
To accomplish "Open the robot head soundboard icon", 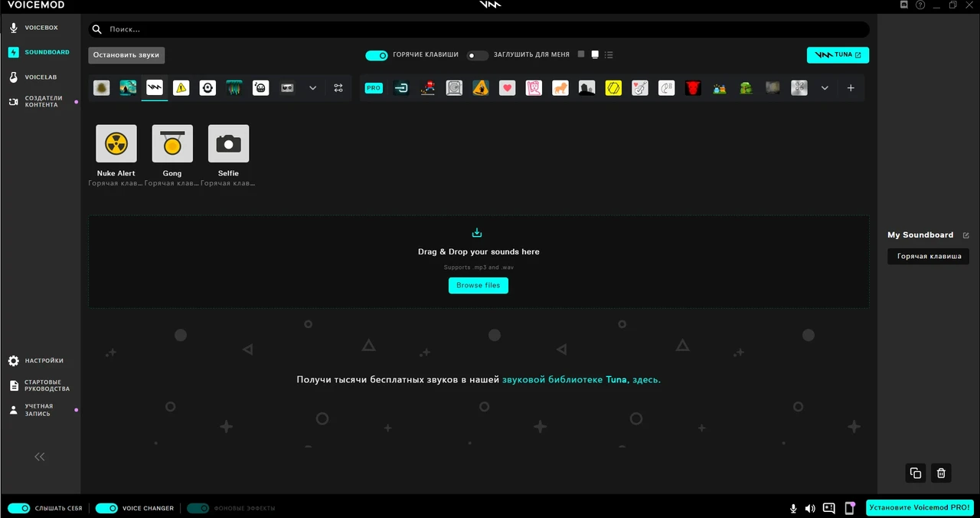I will [260, 87].
